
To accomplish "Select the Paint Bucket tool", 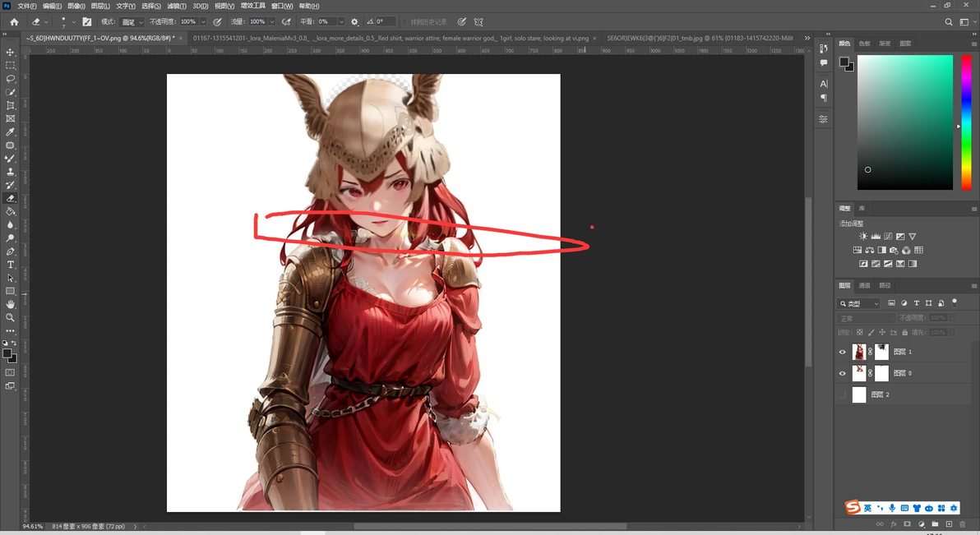I will 10,211.
